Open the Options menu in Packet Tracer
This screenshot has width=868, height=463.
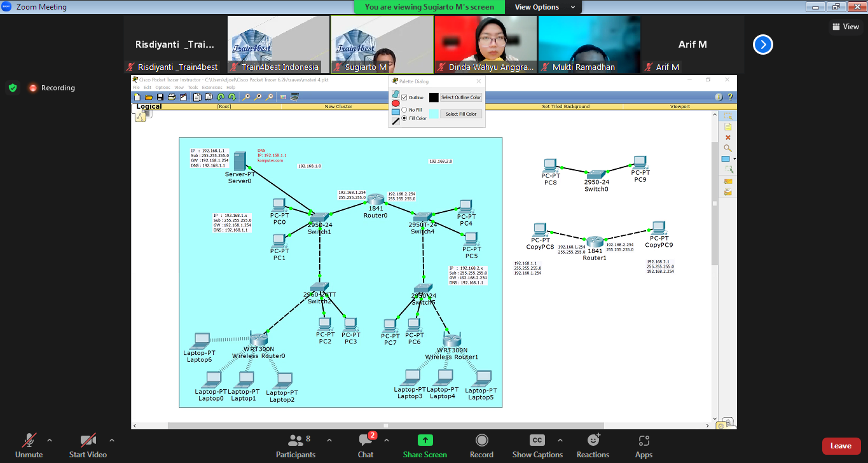pos(163,88)
